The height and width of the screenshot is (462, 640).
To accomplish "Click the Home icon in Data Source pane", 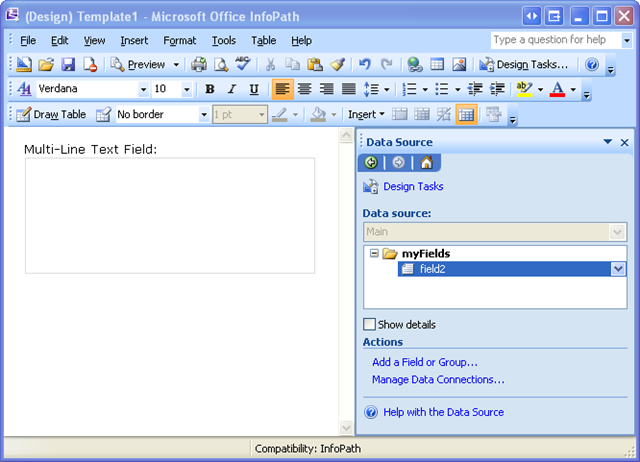I will (427, 163).
